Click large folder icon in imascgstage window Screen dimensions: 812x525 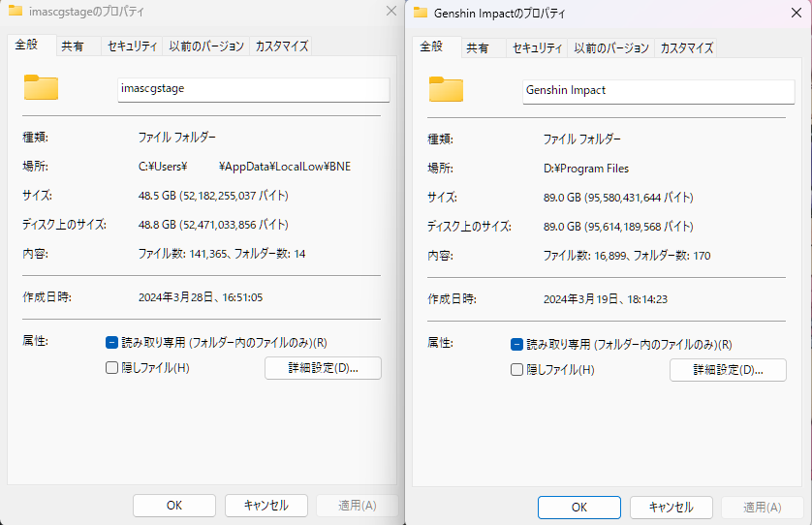tap(41, 87)
